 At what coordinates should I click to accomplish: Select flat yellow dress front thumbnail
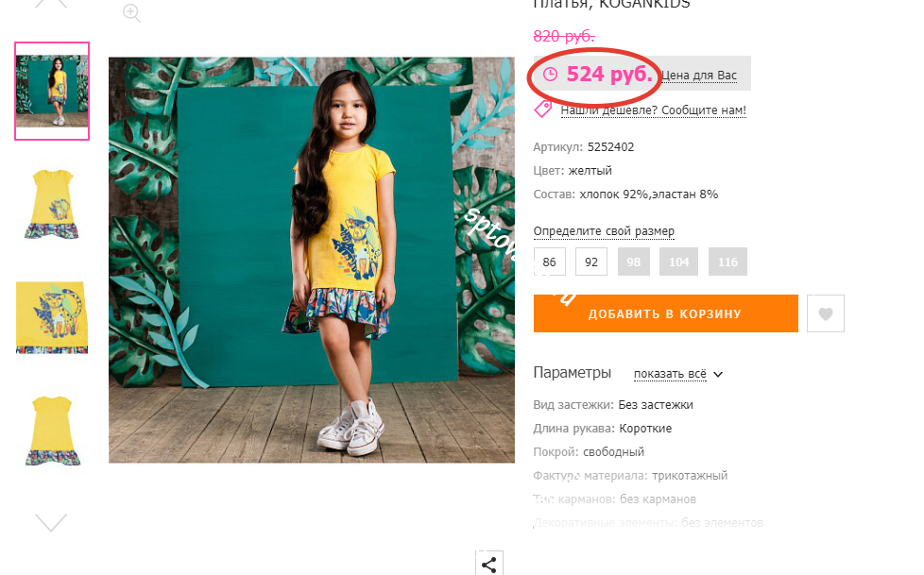[x=52, y=204]
